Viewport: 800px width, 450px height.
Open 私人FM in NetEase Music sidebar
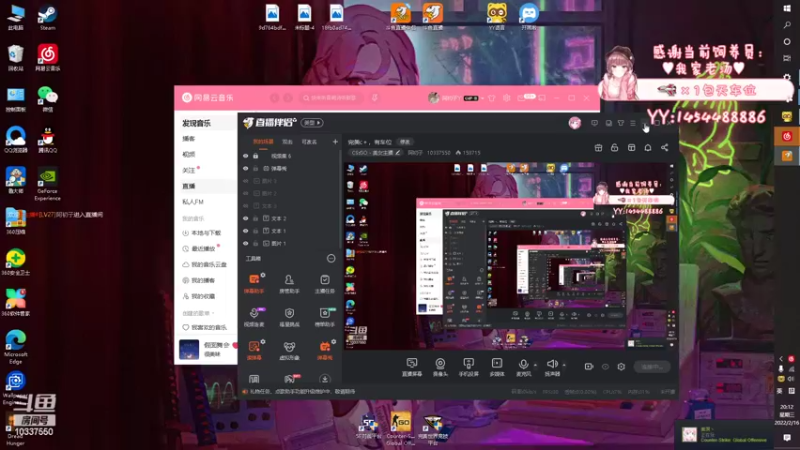point(193,202)
